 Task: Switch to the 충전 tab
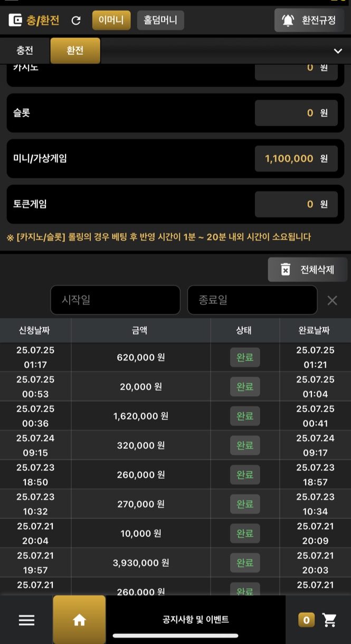point(25,51)
